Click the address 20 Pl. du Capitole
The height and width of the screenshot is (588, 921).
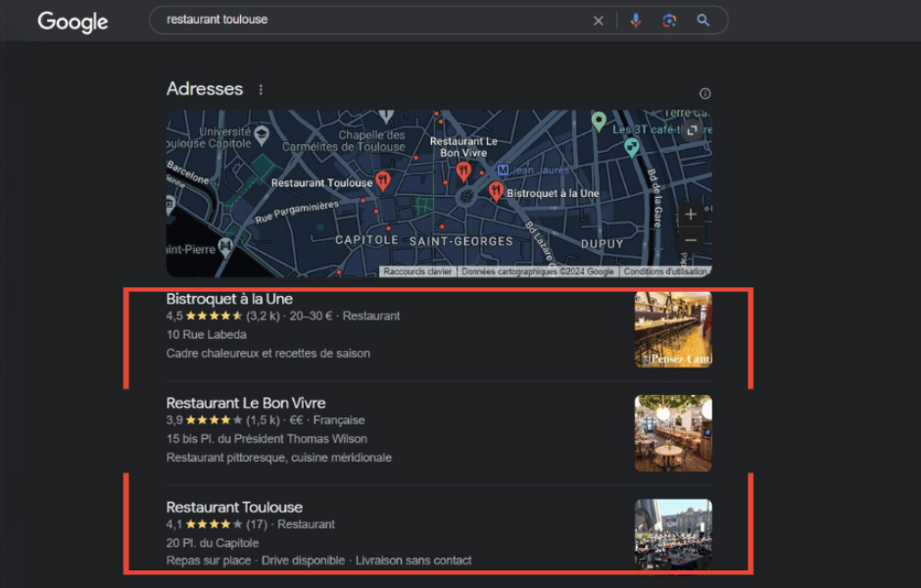(x=212, y=543)
